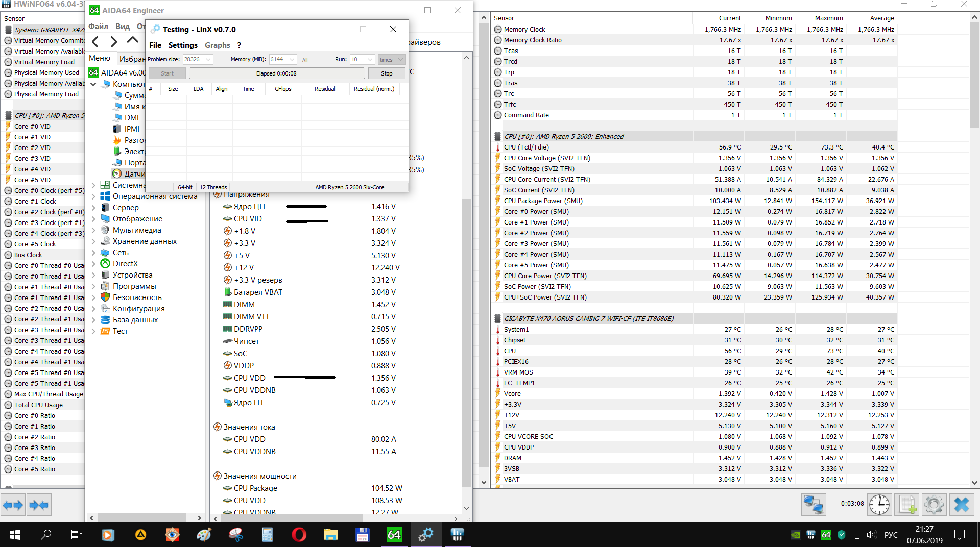
Task: Switch to LinX gear taskbar icon
Action: pos(426,535)
